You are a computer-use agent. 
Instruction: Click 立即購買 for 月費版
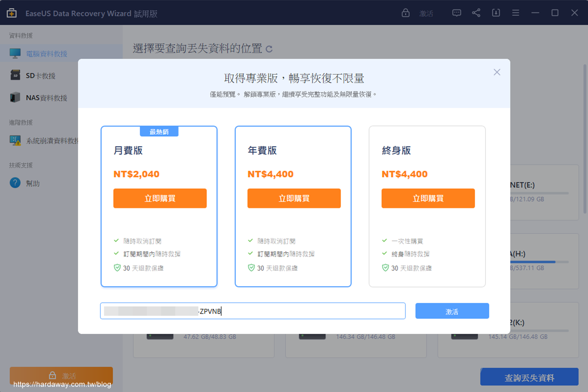point(160,198)
